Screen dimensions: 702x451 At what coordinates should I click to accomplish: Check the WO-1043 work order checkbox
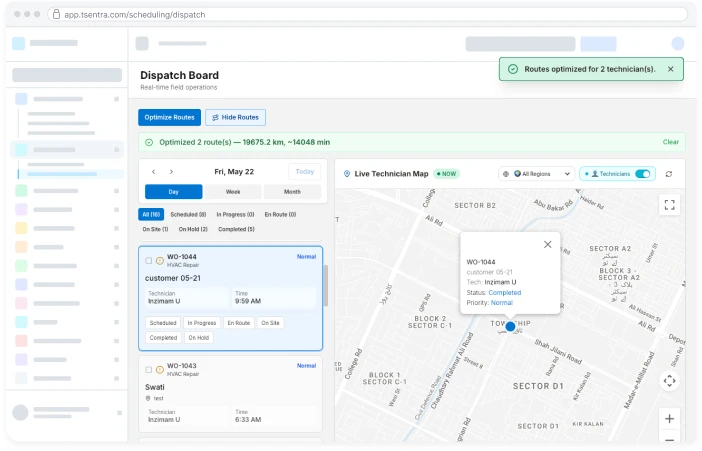(x=149, y=369)
